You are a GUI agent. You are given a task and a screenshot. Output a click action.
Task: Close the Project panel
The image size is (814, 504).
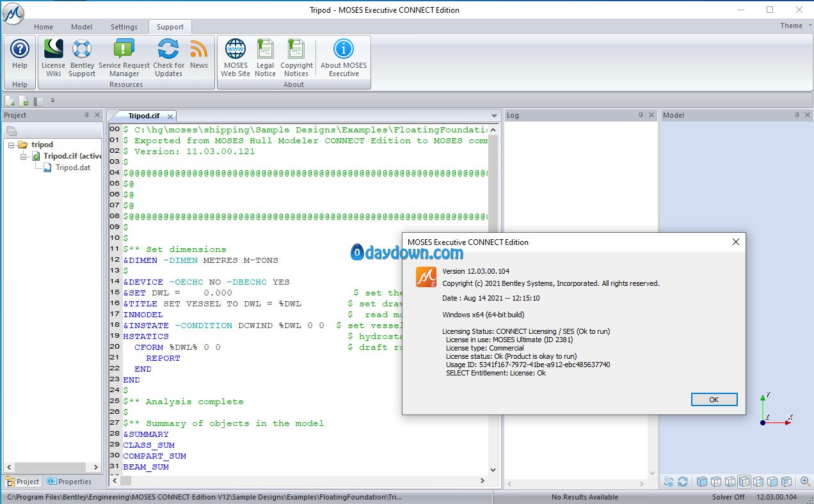[97, 115]
